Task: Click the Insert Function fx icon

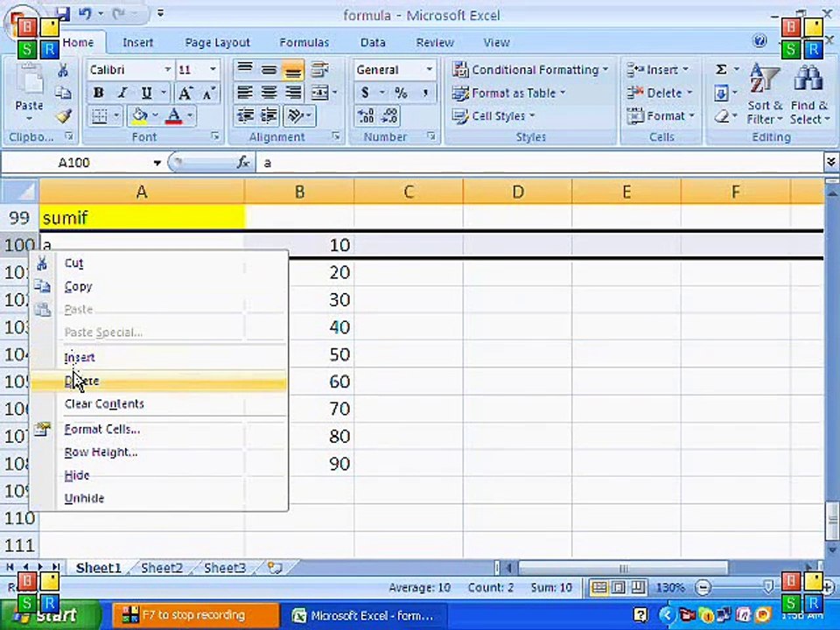Action: coord(243,163)
